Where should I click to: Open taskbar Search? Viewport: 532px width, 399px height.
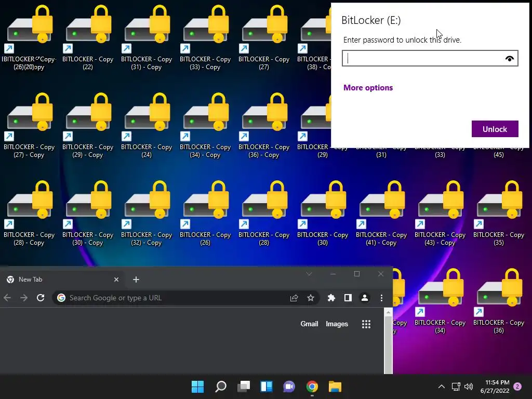220,387
